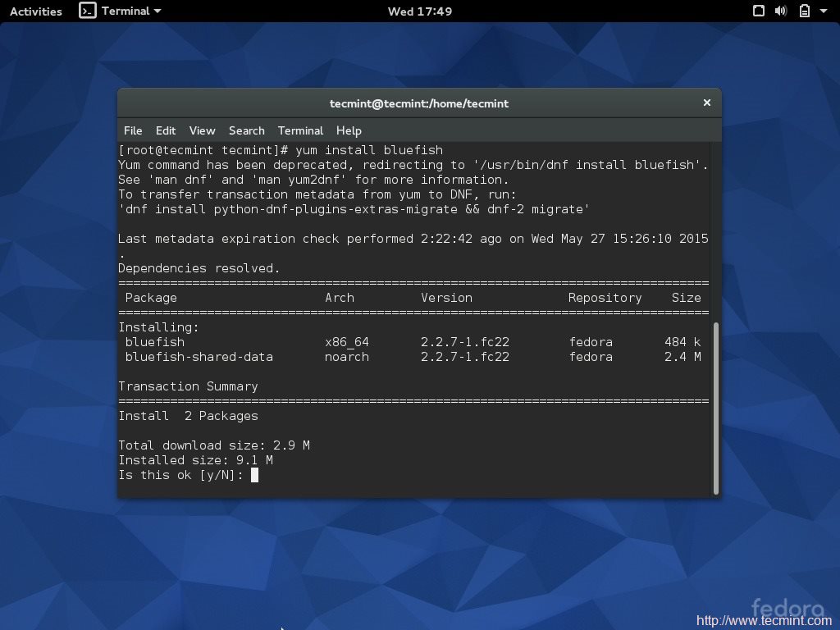The height and width of the screenshot is (630, 840).
Task: Click the tecmint@tecmint window title bar
Action: click(x=419, y=103)
